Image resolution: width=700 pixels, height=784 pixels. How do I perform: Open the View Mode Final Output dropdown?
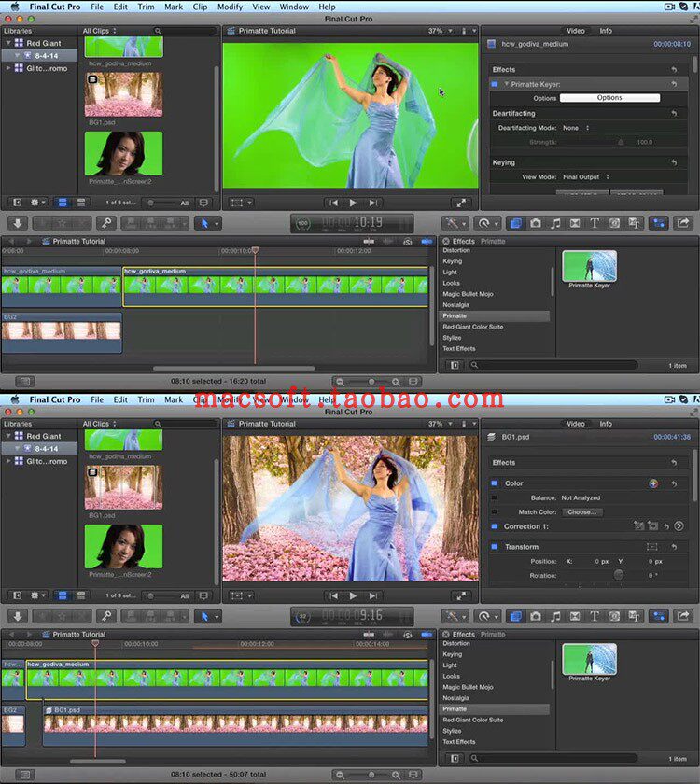pyautogui.click(x=586, y=177)
